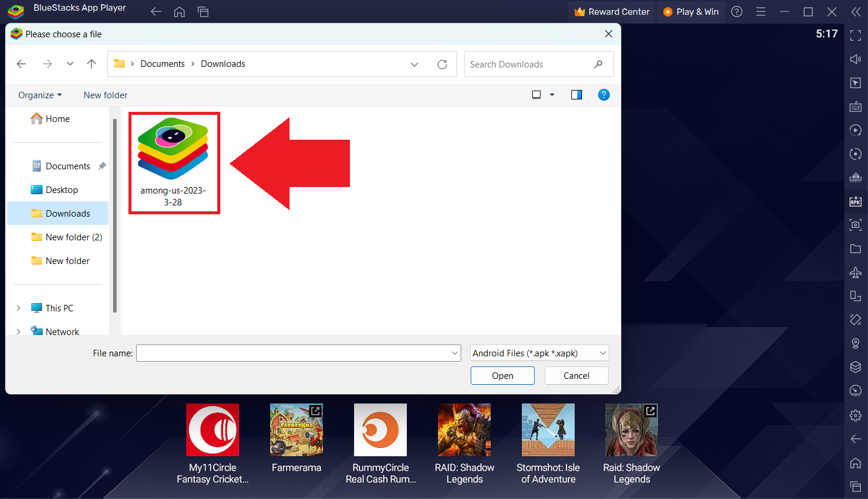Click the volume icon in BlueStacks sidebar
The image size is (868, 499).
856,59
